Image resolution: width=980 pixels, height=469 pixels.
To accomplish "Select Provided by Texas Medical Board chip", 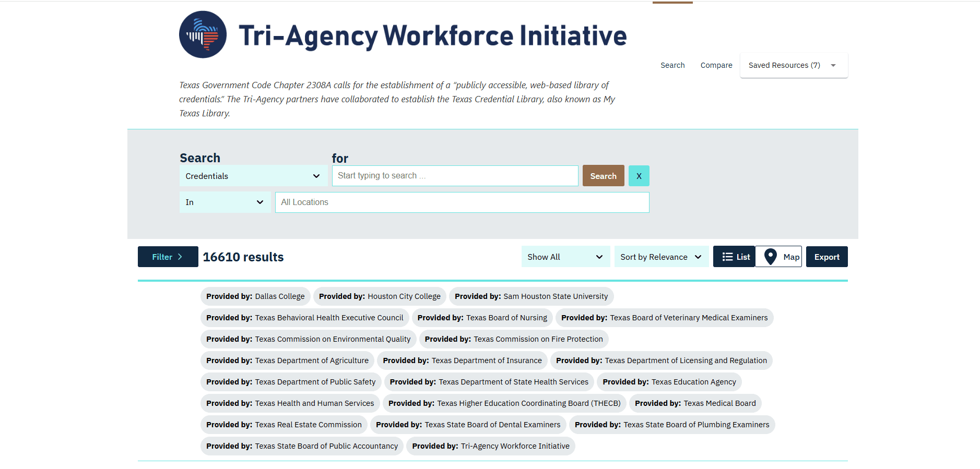I will (x=695, y=403).
